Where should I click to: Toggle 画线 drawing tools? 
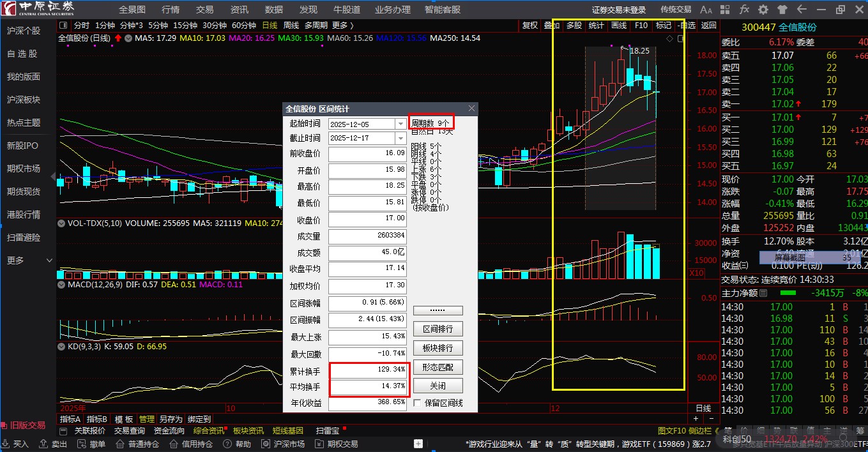point(619,26)
